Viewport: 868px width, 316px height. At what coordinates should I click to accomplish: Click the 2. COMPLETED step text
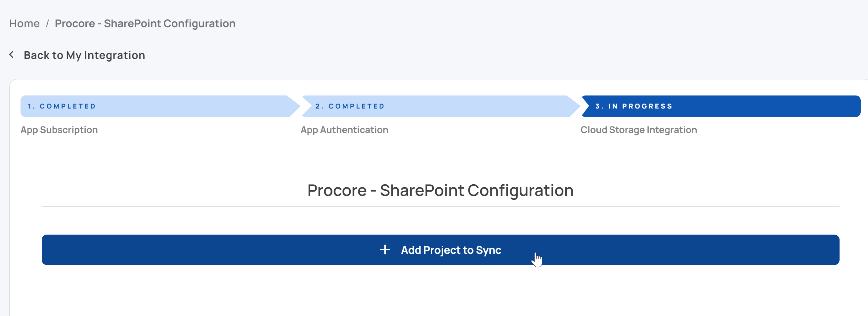(350, 106)
